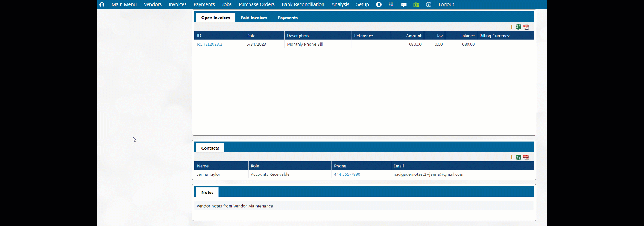Click the vendor notes text field
Viewport: 644px width, 226px height.
coord(364,206)
